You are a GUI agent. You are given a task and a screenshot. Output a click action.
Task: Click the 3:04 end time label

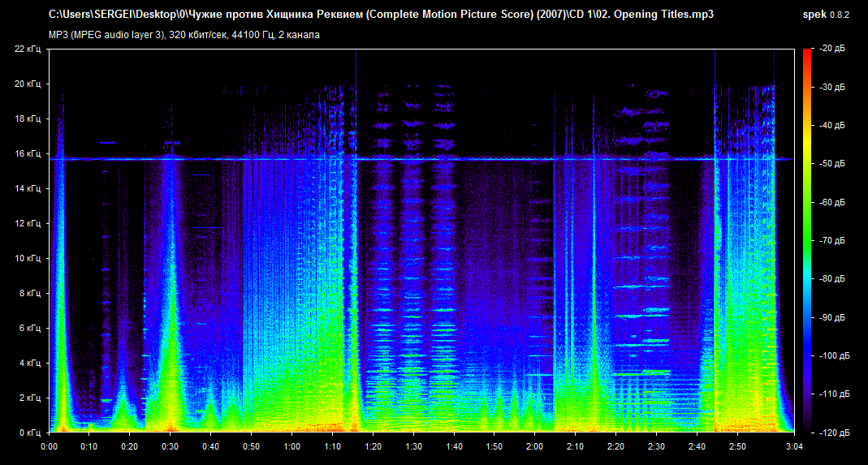(793, 446)
